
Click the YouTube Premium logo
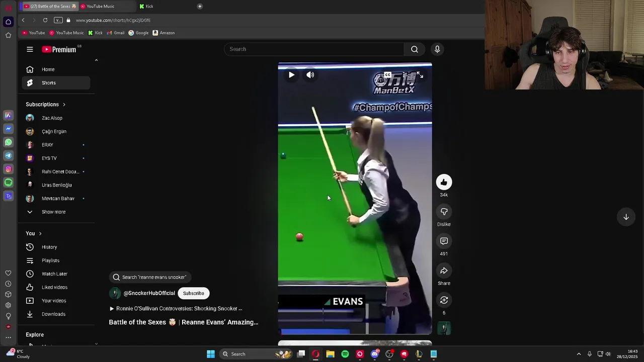(59, 49)
